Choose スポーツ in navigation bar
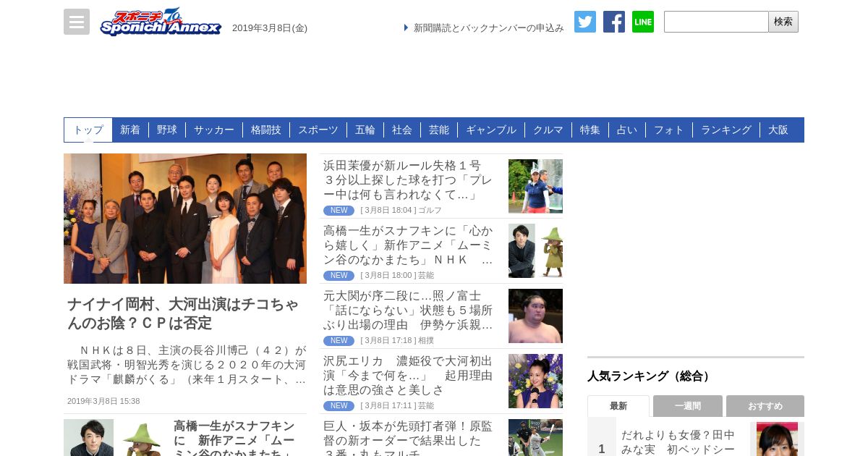 click(x=318, y=130)
